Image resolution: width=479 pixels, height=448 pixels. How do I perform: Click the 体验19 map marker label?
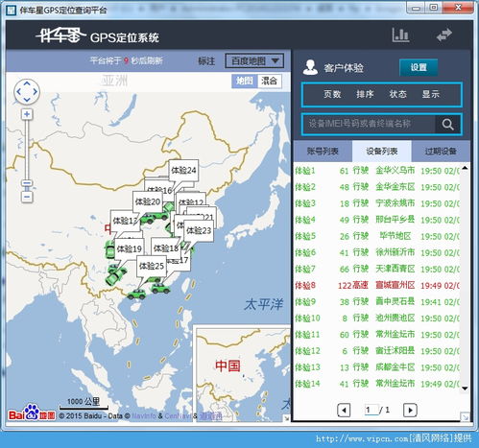pyautogui.click(x=130, y=248)
